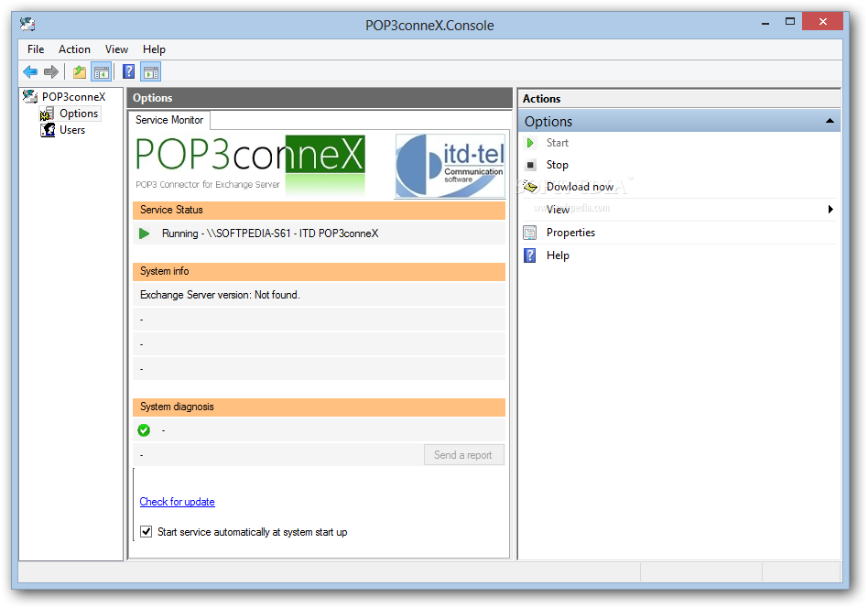Image resolution: width=868 pixels, height=608 pixels.
Task: Click the Up one level folder icon
Action: (80, 71)
